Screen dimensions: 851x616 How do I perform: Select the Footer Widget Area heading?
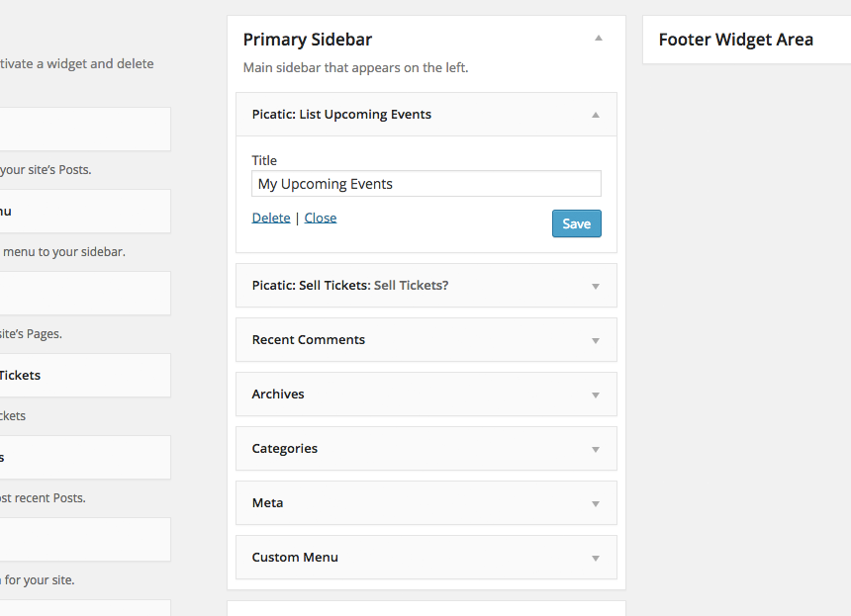click(735, 40)
